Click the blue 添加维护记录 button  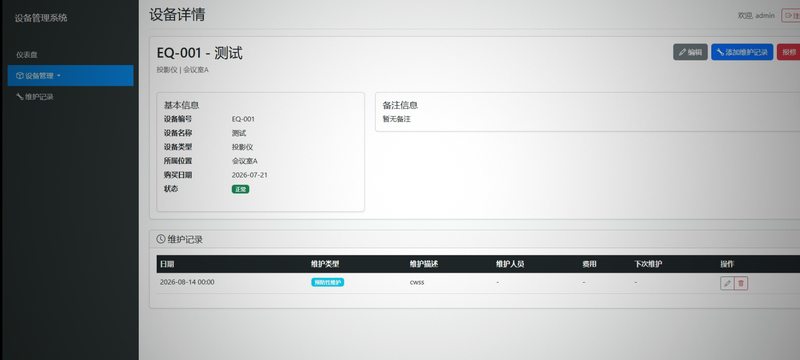click(x=742, y=52)
